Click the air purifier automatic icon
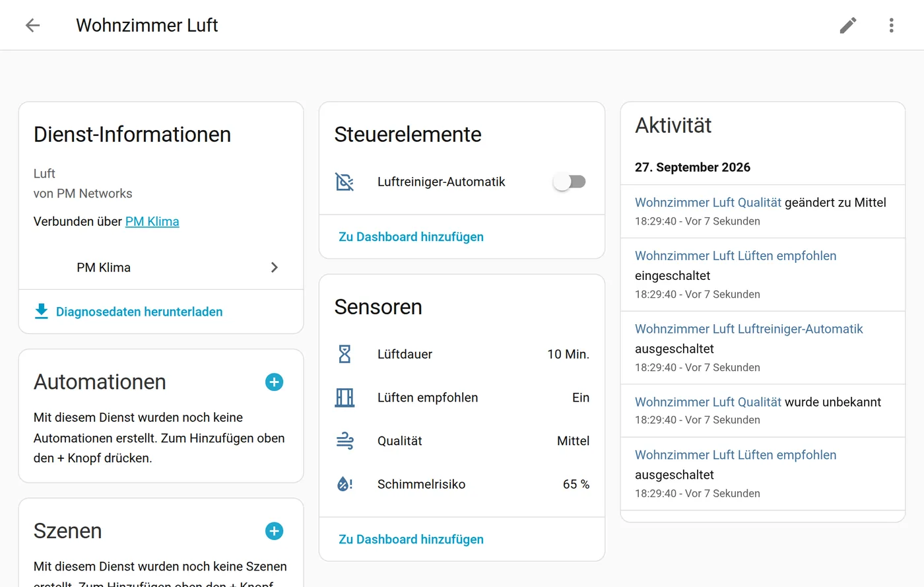 (345, 182)
